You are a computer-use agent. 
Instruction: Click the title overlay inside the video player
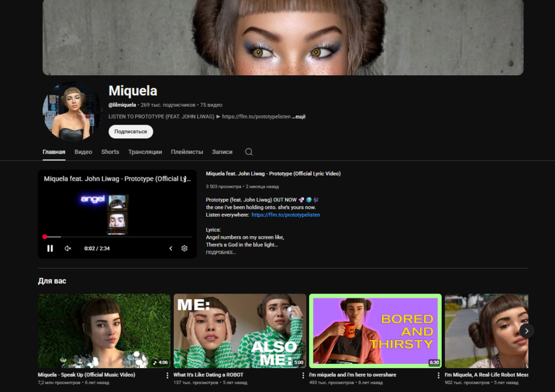[x=117, y=179]
